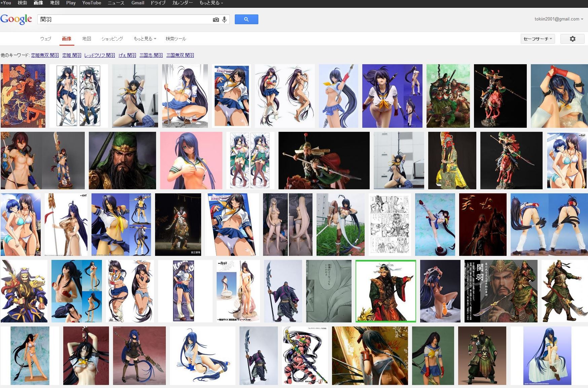Open the 検索ツール options
588x388 pixels.
click(x=176, y=39)
